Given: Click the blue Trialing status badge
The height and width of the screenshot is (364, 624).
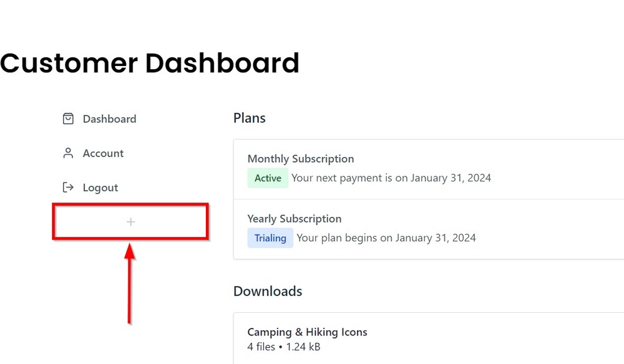Looking at the screenshot, I should (270, 237).
